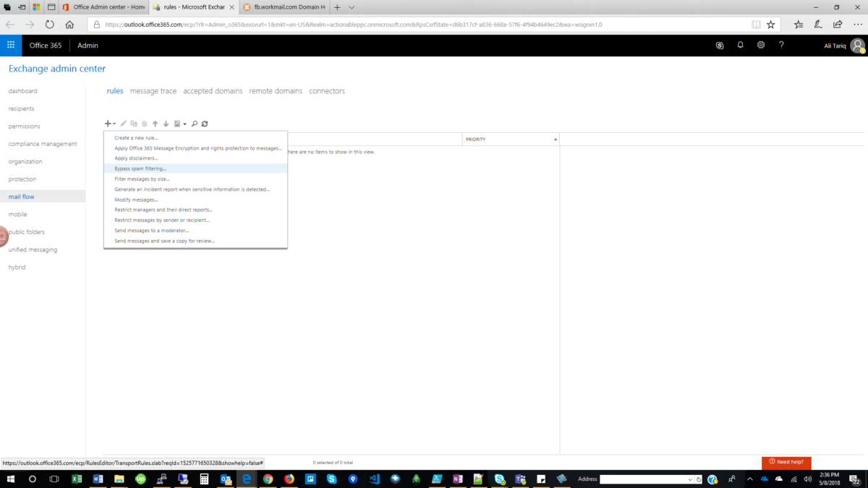Viewport: 868px width, 488px height.
Task: Click the refresh icon in rules toolbar
Action: 205,124
